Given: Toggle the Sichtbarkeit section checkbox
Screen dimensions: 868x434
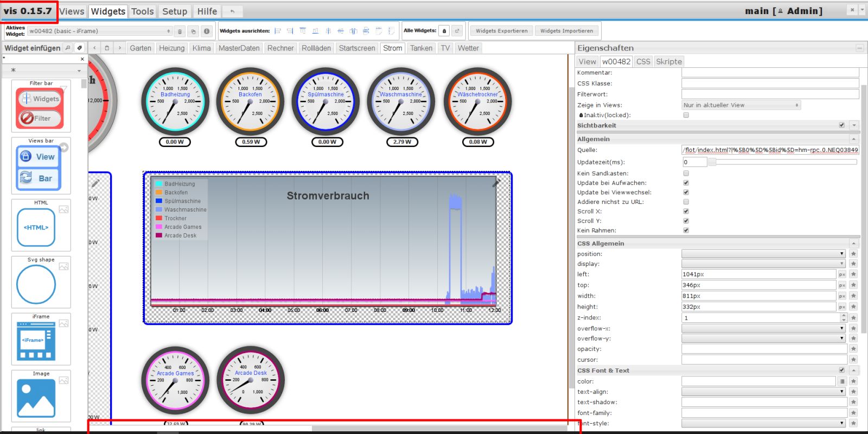Looking at the screenshot, I should coord(842,125).
